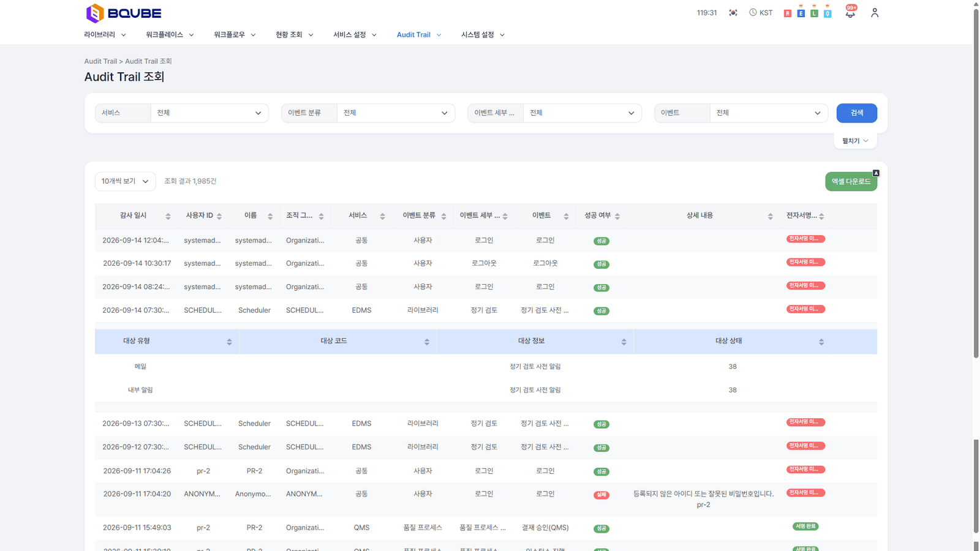Open the 워크플레이스 menu

point(170,35)
